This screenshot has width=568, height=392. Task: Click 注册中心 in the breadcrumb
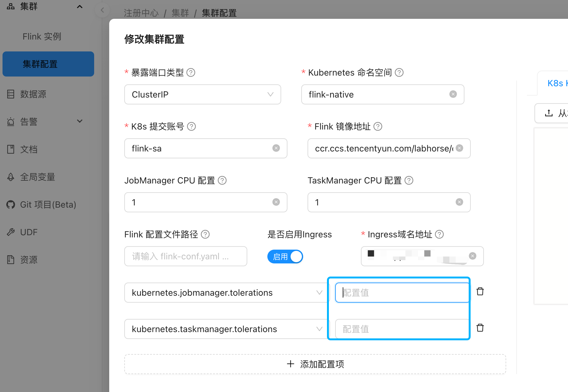click(141, 13)
